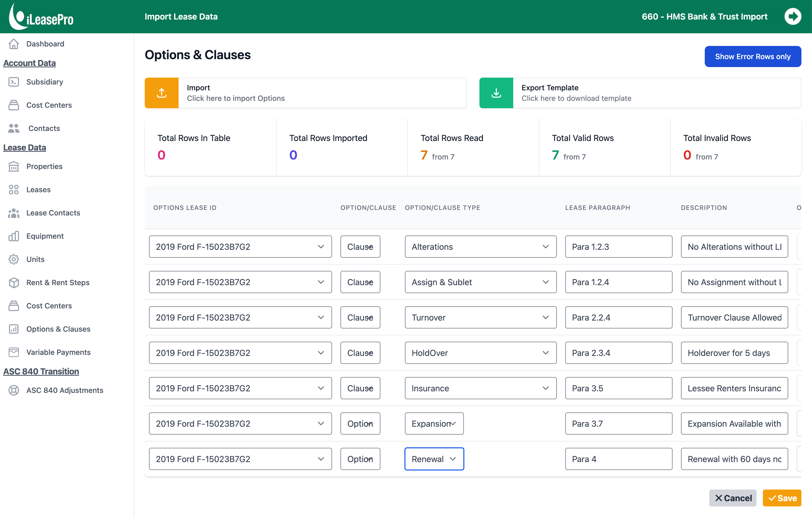
Task: Open the Alterations option/clause type dropdown
Action: (480, 247)
